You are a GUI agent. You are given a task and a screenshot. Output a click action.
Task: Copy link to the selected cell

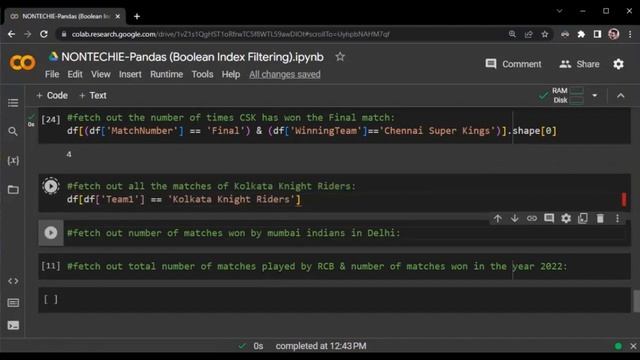[532, 218]
